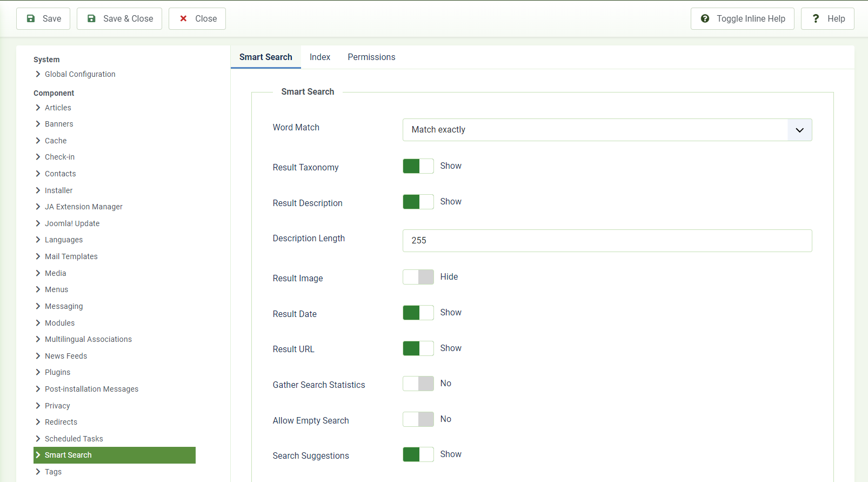Open the Menus sidebar link
The width and height of the screenshot is (868, 482).
tap(56, 289)
